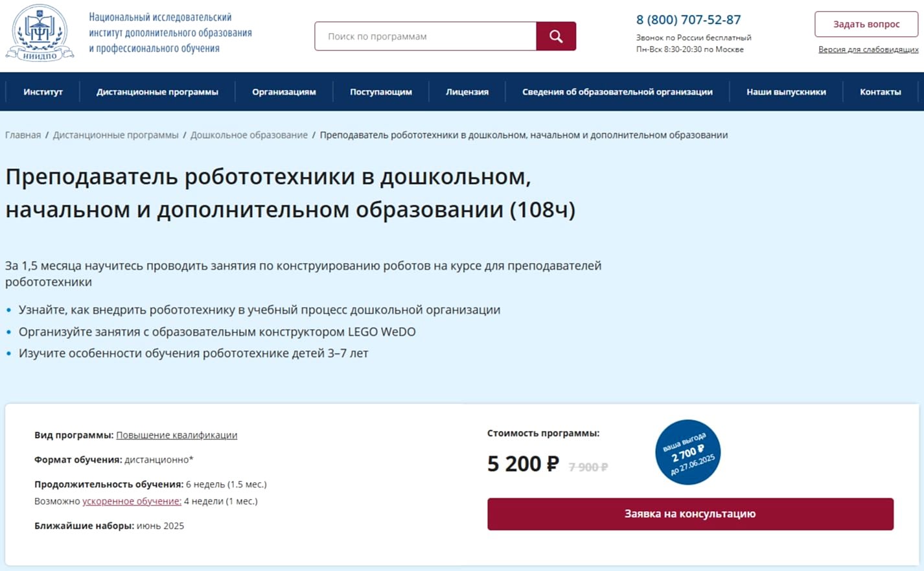The width and height of the screenshot is (924, 571).
Task: Go to Главная via breadcrumb
Action: [23, 134]
